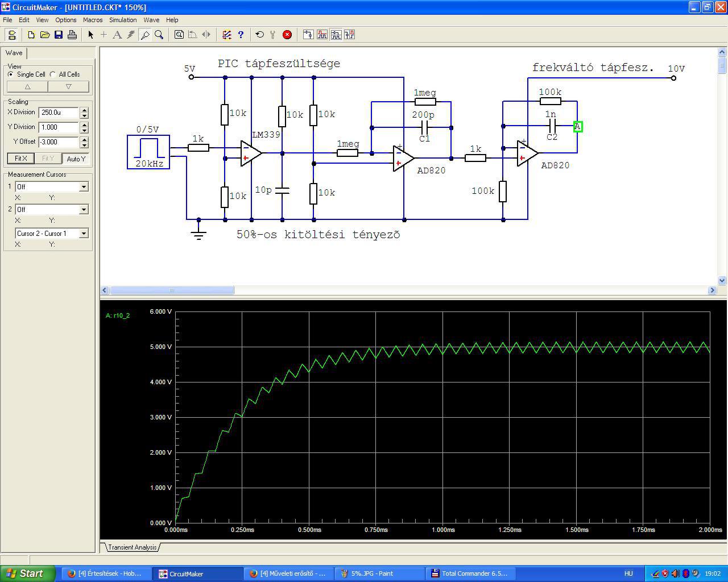Save the circuit with floppy icon
Image resolution: width=728 pixels, height=582 pixels.
point(59,35)
